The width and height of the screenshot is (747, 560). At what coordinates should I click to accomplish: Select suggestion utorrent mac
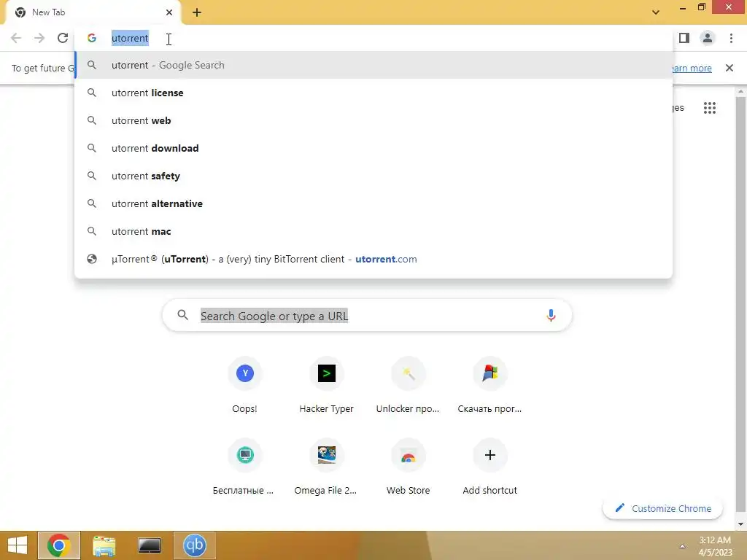(373, 231)
